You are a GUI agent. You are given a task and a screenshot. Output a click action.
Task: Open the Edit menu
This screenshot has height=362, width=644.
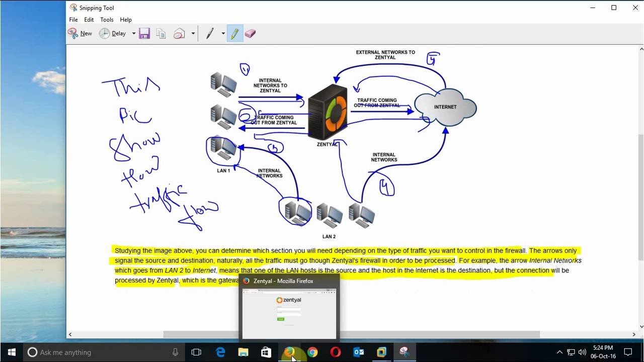click(89, 20)
